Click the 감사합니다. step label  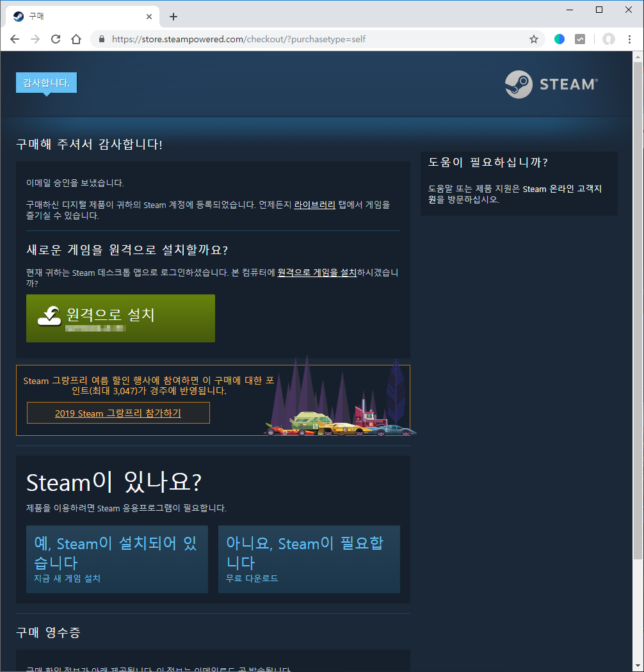46,83
